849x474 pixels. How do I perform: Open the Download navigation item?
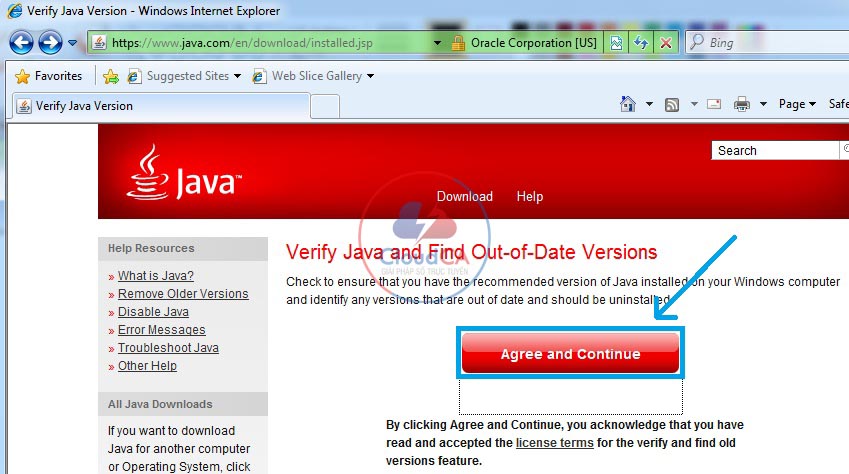tap(465, 197)
